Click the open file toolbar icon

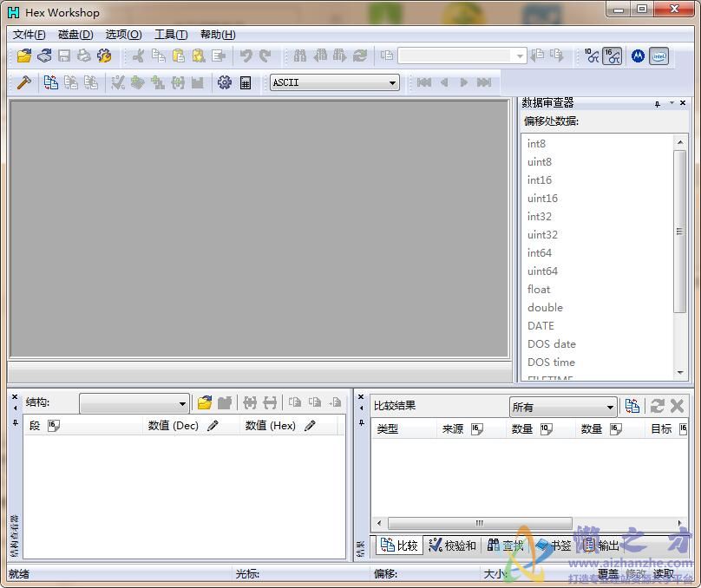point(24,56)
